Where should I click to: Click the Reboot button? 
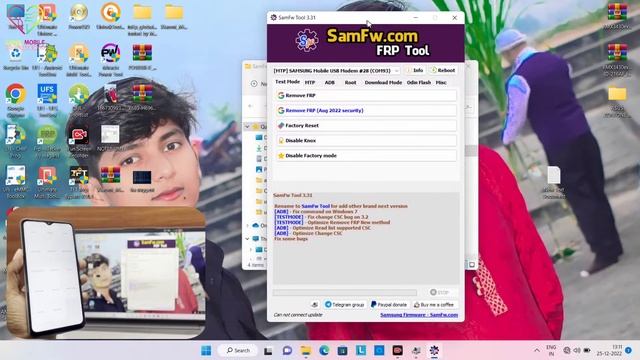pos(442,70)
